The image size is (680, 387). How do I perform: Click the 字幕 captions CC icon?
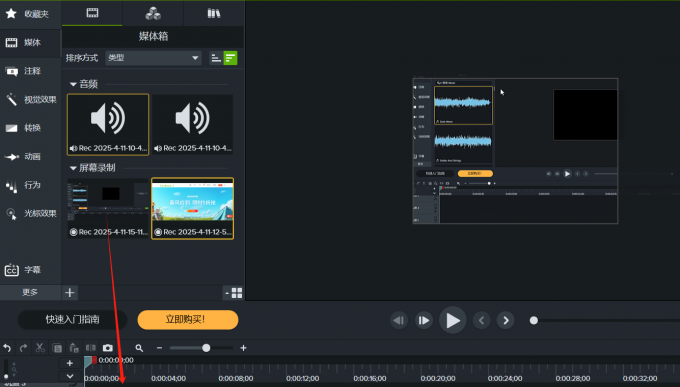click(x=11, y=270)
